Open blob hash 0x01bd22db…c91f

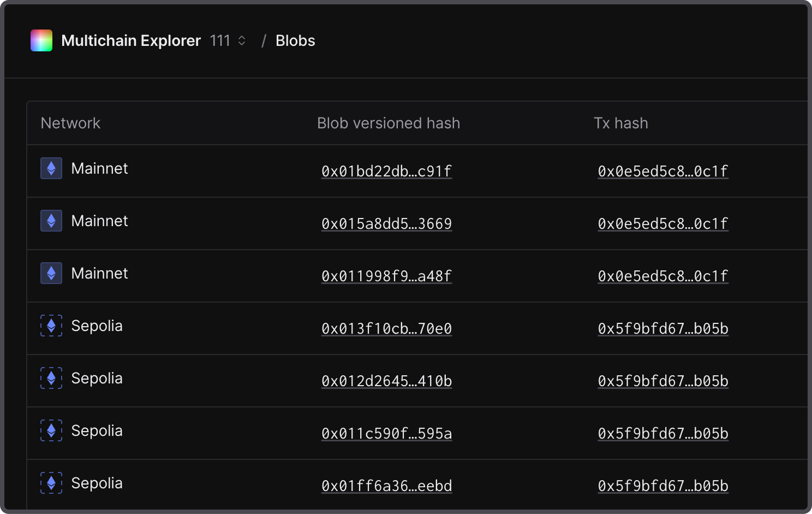[386, 171]
